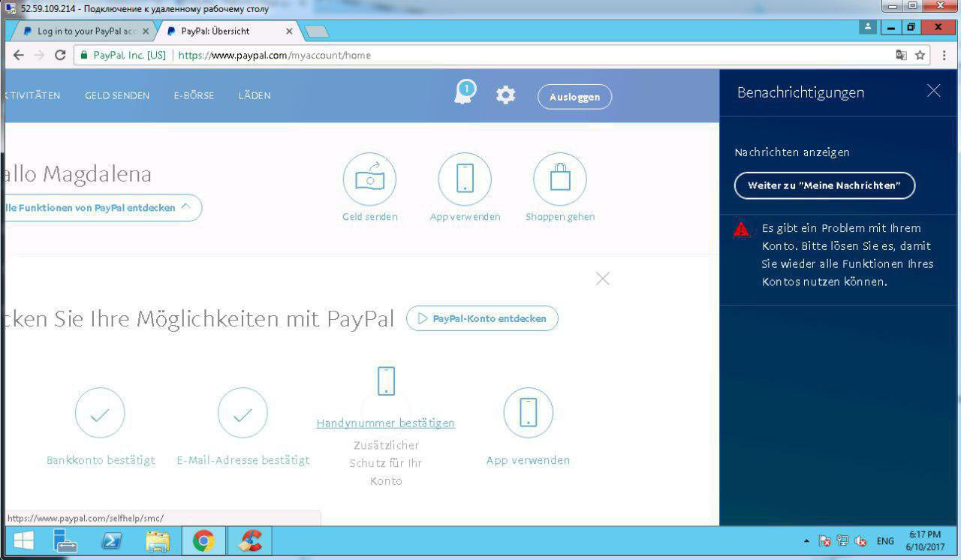Click the App verwenden phone icon near the greeting
The height and width of the screenshot is (560, 961).
tap(465, 179)
